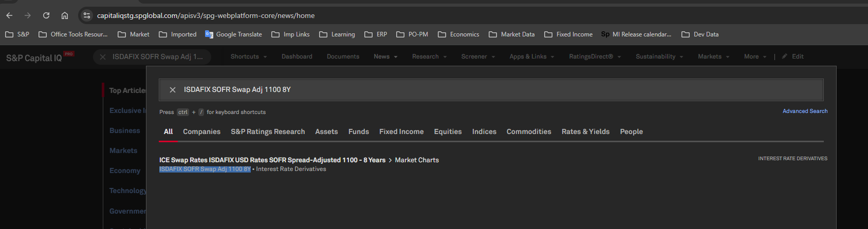The height and width of the screenshot is (229, 868).
Task: Expand the Sustainability dropdown
Action: tap(659, 56)
